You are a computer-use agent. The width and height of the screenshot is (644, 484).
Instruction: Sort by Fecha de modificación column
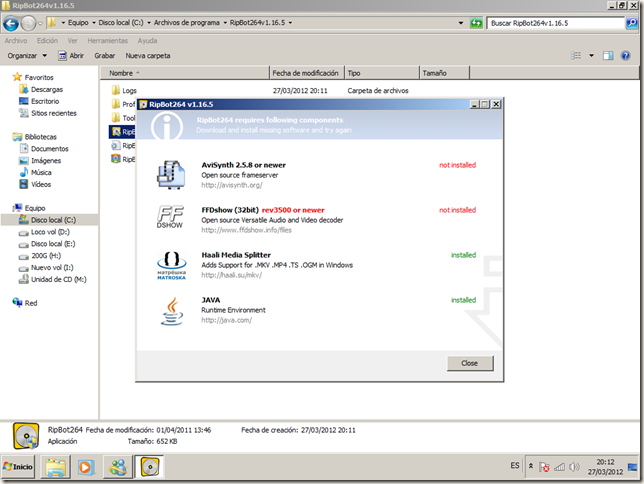pos(307,73)
